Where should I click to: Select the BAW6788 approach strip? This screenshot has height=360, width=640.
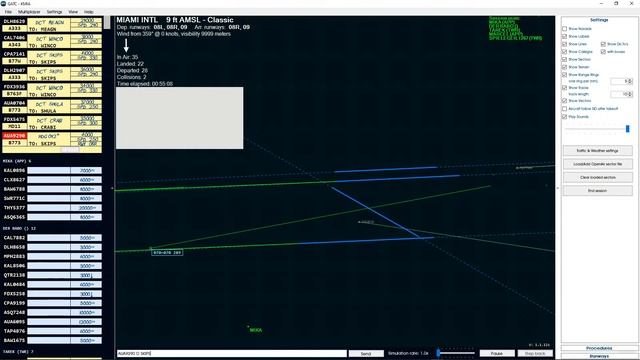pos(52,189)
